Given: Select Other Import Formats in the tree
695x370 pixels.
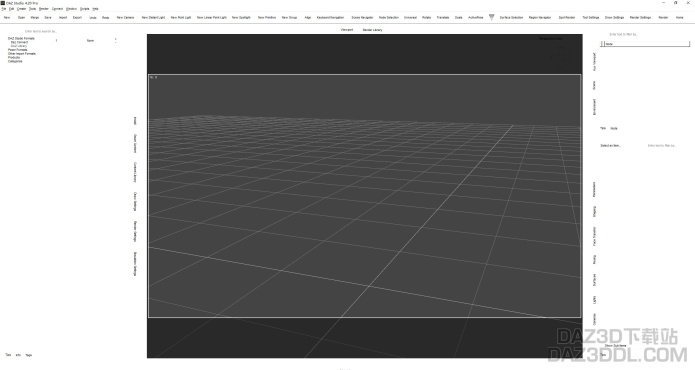Looking at the screenshot, I should 22,54.
